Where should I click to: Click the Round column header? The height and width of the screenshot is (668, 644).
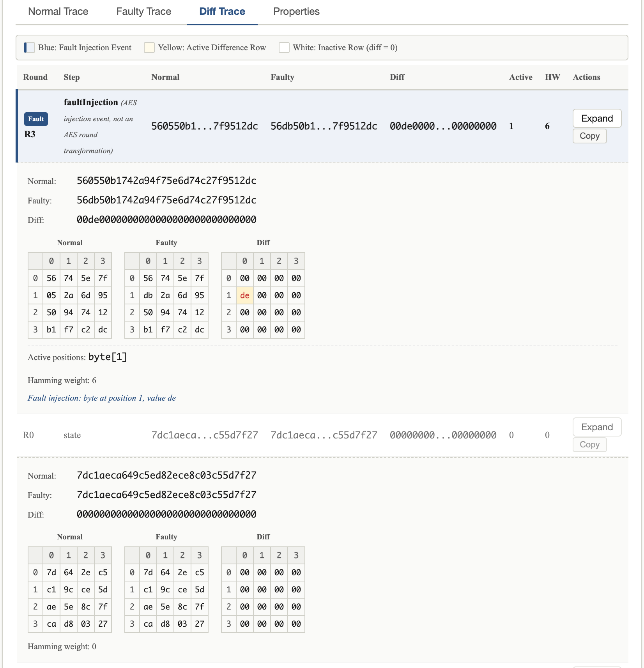35,77
